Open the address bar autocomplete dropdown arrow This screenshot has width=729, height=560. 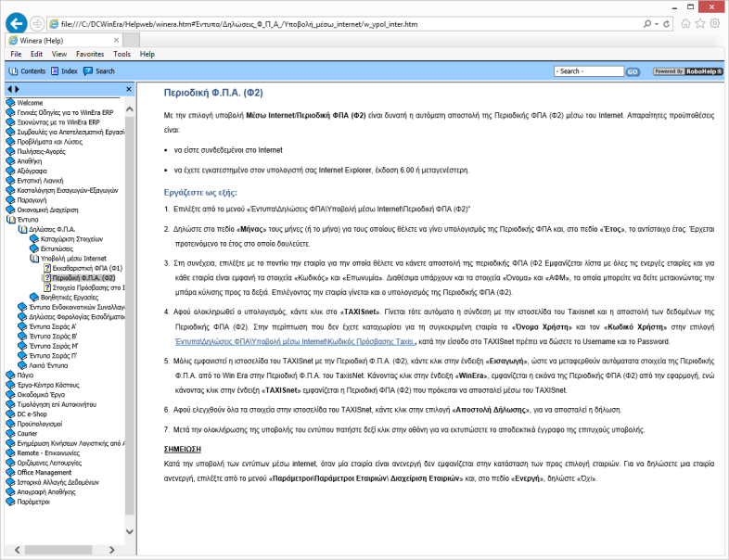click(657, 24)
